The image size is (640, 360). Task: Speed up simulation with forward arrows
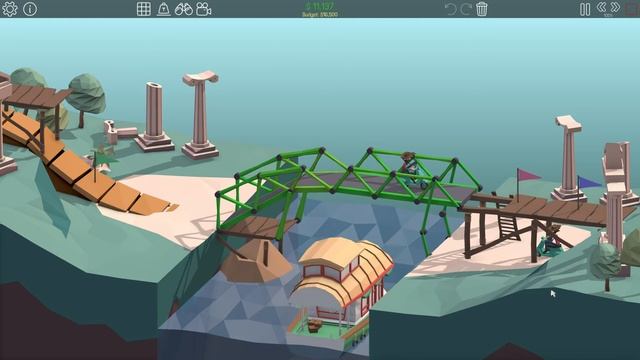(616, 7)
